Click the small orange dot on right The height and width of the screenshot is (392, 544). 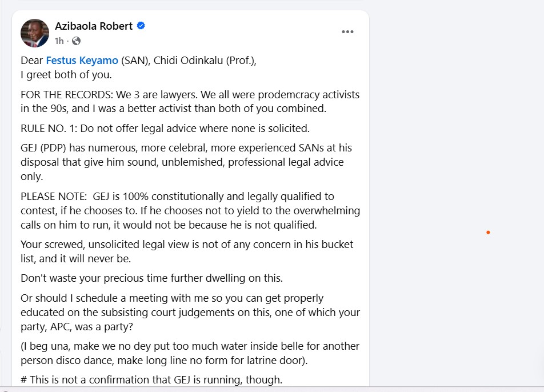click(488, 233)
